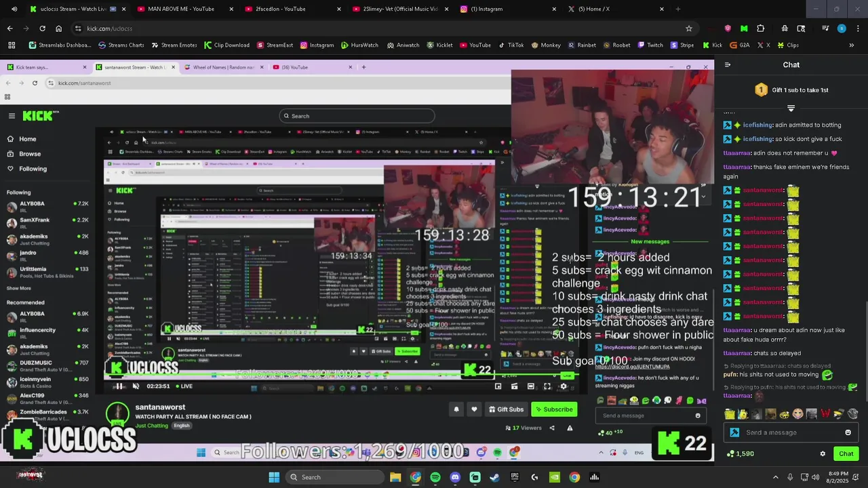Open NVIDIA app from taskbar

[x=555, y=477]
